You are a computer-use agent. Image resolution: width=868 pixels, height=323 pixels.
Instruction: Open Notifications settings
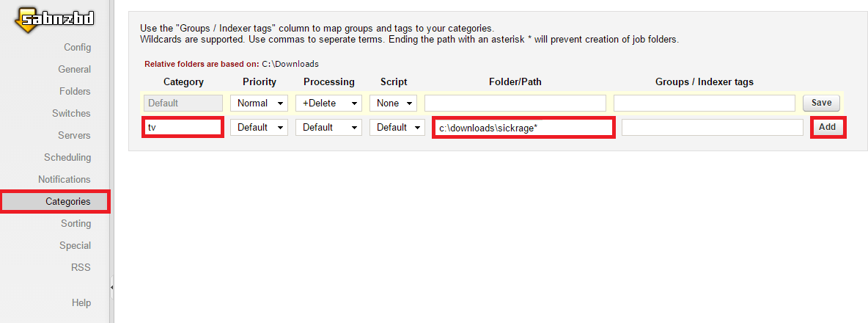click(65, 180)
